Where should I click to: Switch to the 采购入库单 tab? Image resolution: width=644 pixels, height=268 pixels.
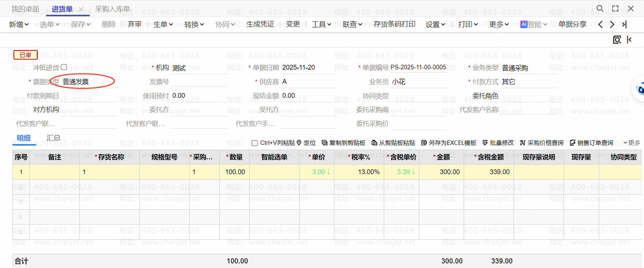point(113,9)
